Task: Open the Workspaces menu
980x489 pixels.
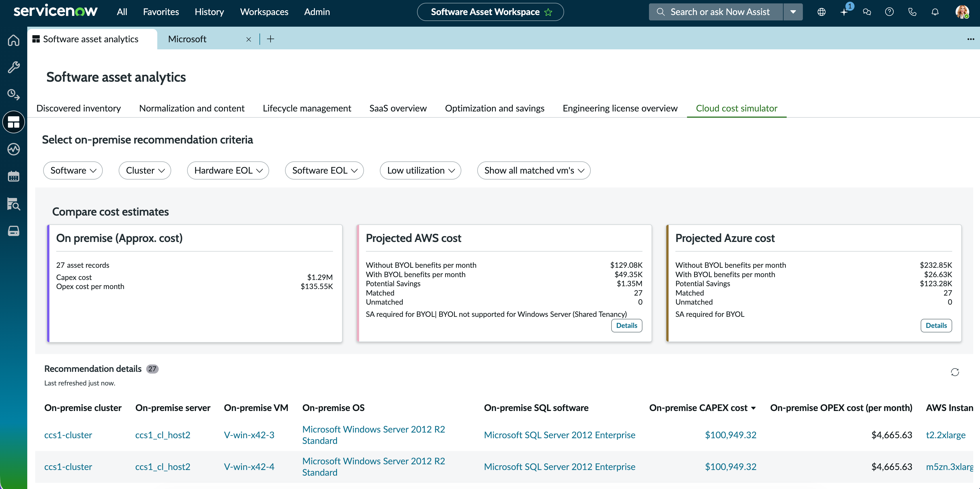Action: tap(264, 12)
